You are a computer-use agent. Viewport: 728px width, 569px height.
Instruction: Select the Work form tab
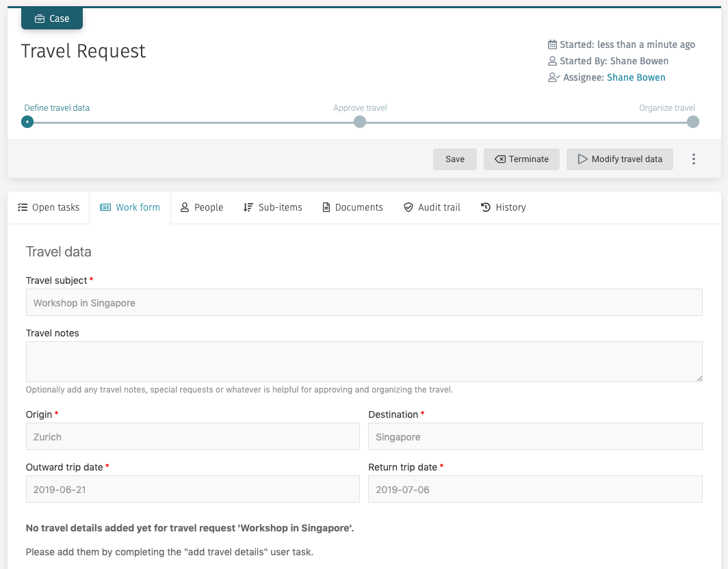click(x=130, y=207)
